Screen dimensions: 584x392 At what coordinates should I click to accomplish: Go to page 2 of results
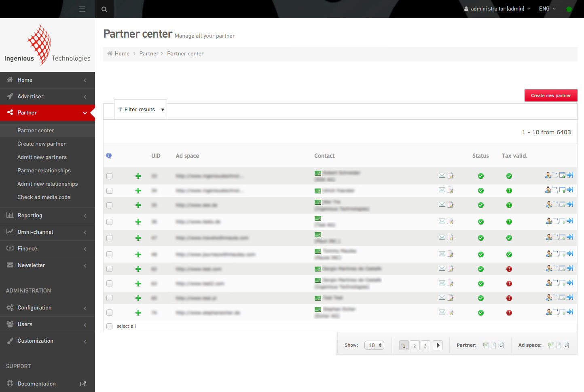[415, 345]
